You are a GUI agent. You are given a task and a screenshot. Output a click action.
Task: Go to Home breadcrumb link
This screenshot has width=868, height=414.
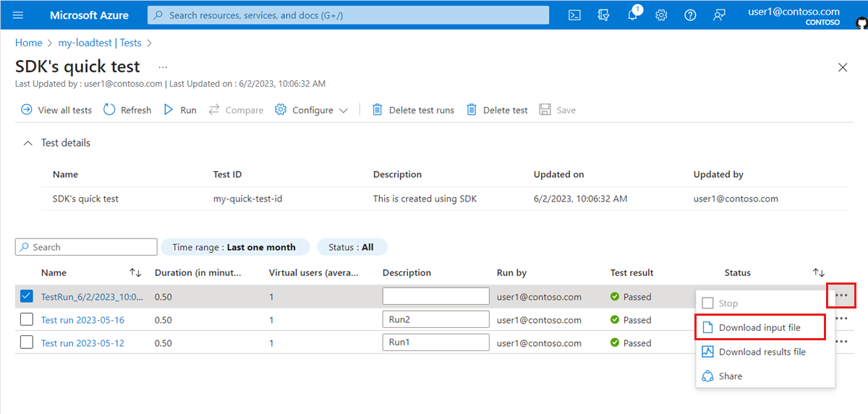[29, 43]
